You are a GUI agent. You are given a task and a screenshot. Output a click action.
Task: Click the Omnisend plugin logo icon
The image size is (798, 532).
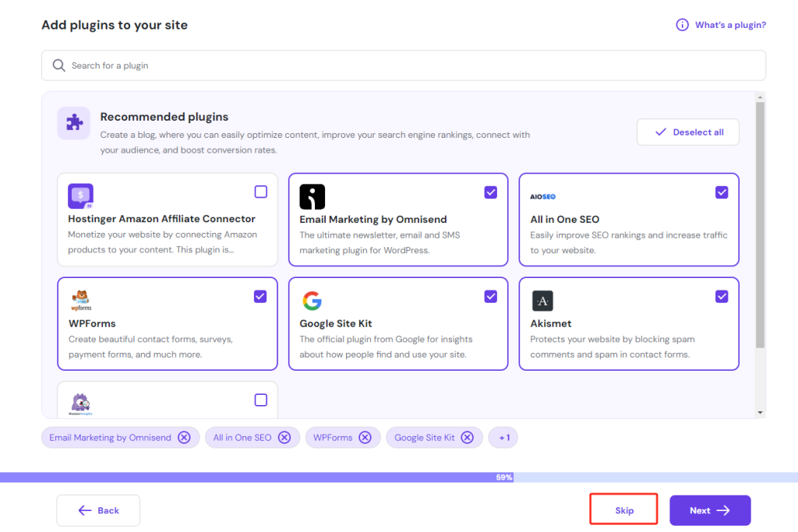[x=312, y=196]
